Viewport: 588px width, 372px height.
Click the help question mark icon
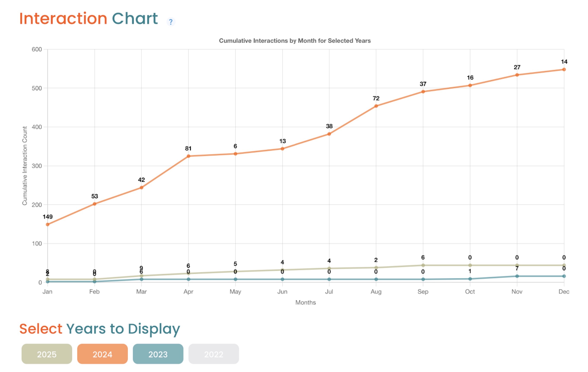tap(171, 22)
